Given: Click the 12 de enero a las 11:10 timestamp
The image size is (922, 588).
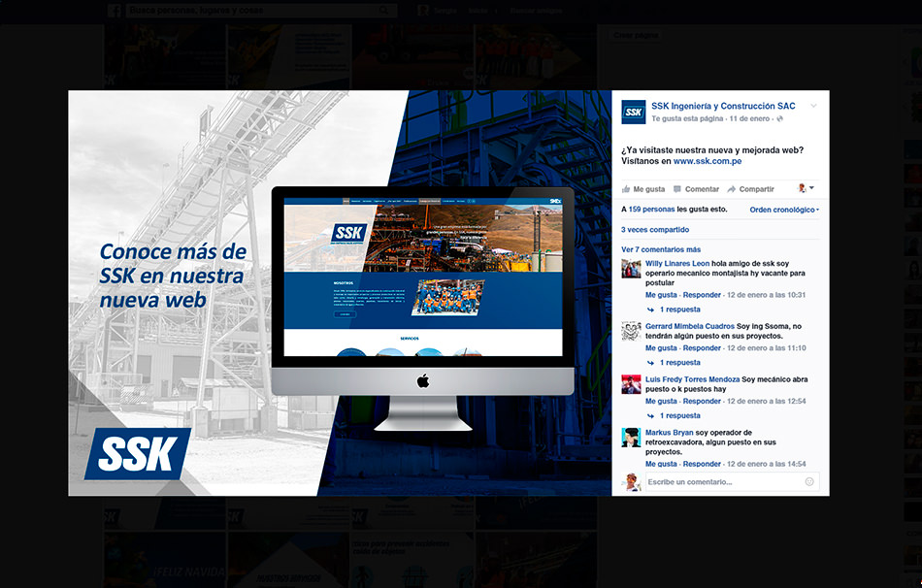Looking at the screenshot, I should (x=766, y=348).
